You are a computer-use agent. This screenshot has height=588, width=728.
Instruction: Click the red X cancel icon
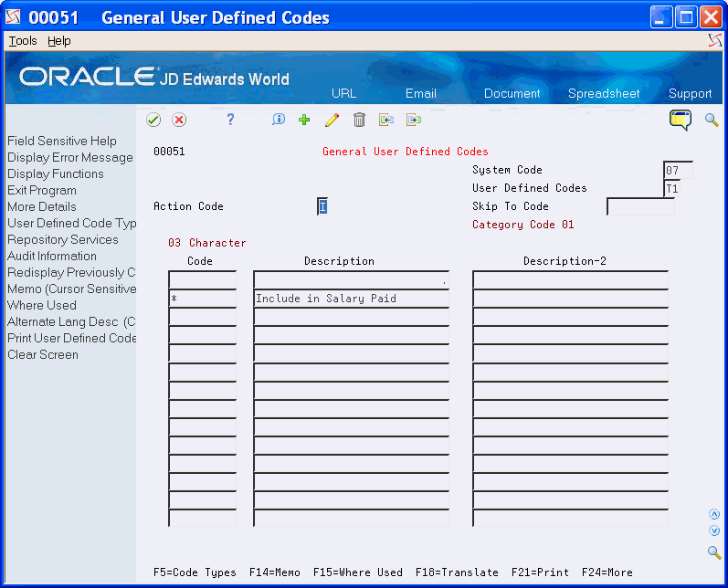coord(179,121)
